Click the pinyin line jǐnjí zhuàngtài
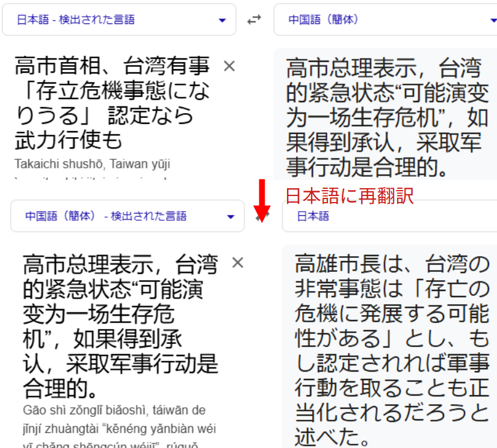The image size is (497, 448). pos(119,429)
